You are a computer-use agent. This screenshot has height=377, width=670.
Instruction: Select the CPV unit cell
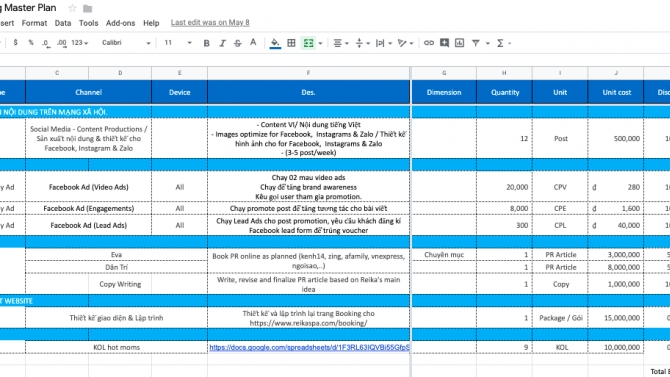[560, 187]
